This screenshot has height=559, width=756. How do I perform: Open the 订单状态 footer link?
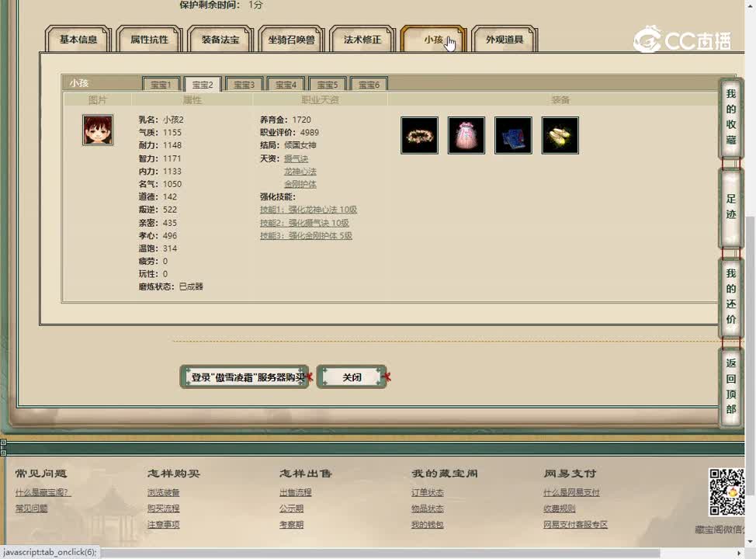pyautogui.click(x=428, y=492)
